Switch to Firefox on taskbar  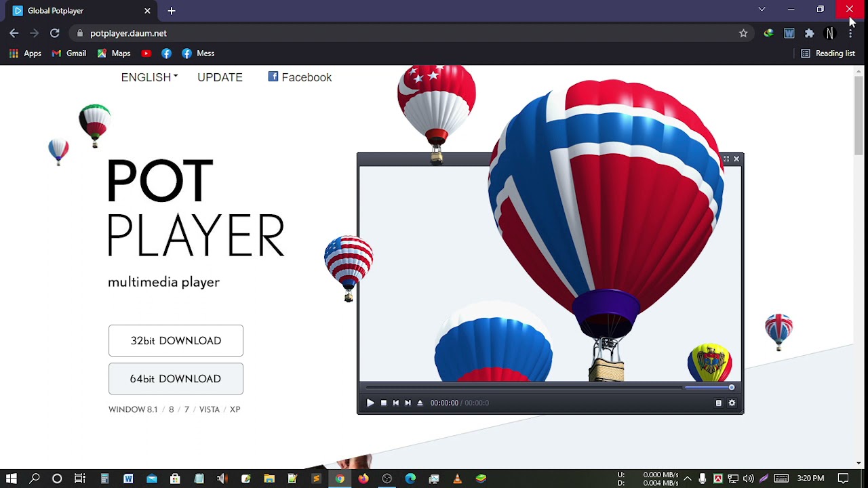pyautogui.click(x=363, y=479)
